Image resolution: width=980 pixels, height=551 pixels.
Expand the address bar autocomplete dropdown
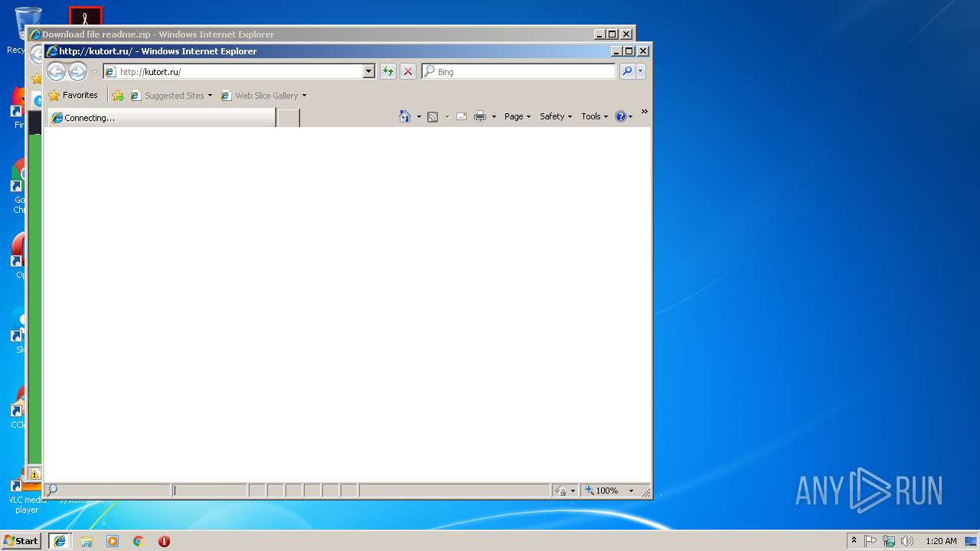pyautogui.click(x=368, y=71)
